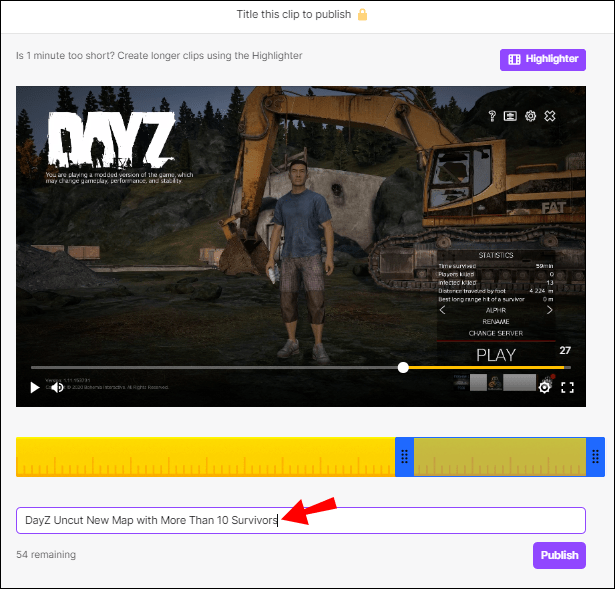Click the 'Title this clip to publish' heading
The image size is (615, 589).
pos(294,15)
